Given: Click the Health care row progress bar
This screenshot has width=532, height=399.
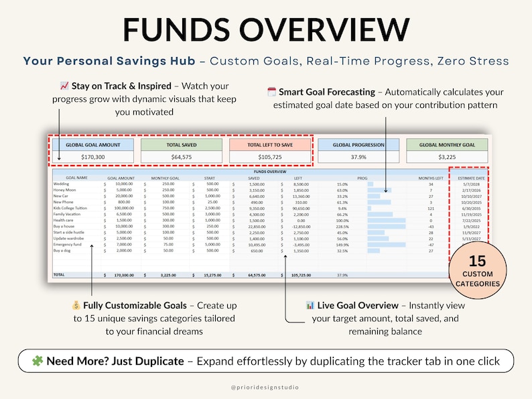Looking at the screenshot, I should pos(387,221).
